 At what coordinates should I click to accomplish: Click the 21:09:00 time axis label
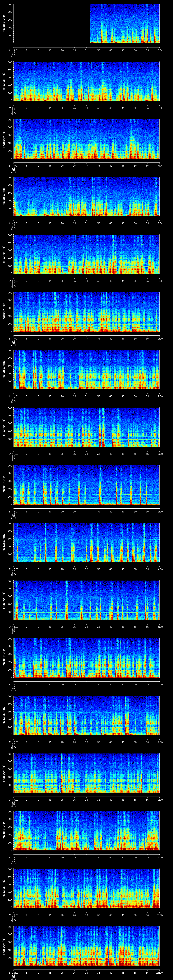pyautogui.click(x=13, y=339)
